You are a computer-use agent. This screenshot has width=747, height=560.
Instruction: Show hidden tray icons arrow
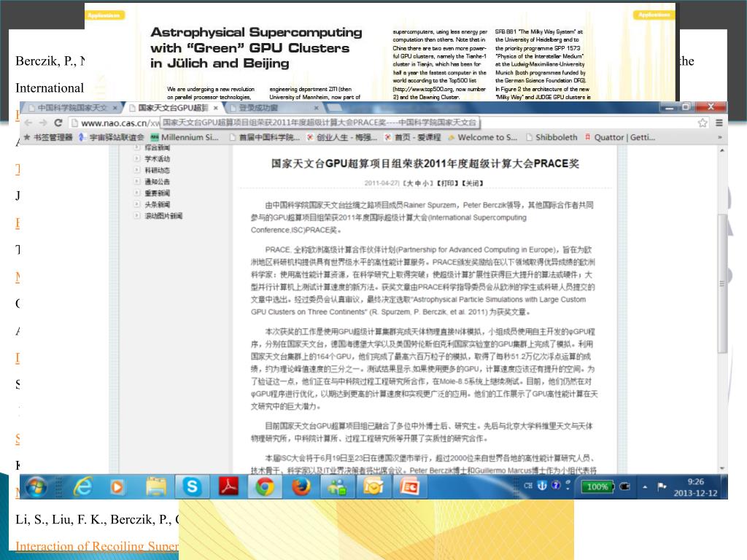point(645,486)
